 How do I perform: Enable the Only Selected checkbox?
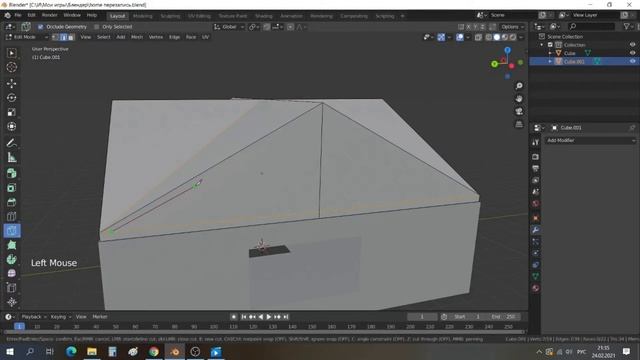pos(96,27)
